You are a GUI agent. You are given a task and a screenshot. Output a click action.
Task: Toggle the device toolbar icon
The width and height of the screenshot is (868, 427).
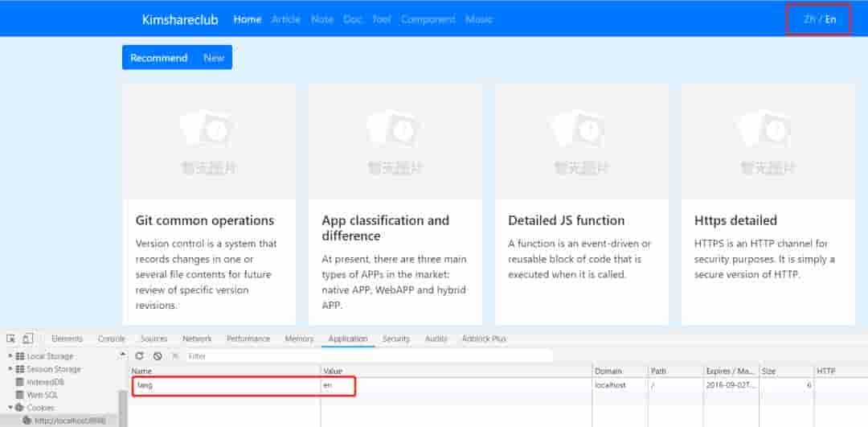click(27, 339)
